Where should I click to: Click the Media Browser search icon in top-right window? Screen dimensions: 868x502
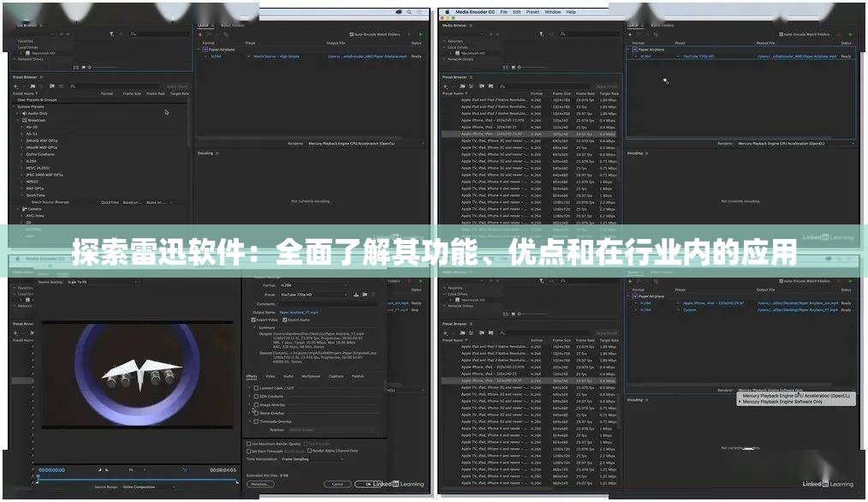pos(563,34)
